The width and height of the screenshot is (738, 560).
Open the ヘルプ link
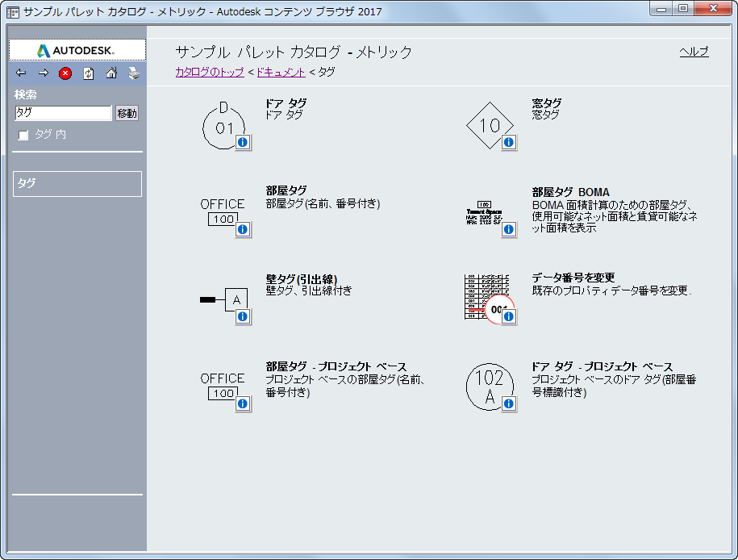click(694, 52)
